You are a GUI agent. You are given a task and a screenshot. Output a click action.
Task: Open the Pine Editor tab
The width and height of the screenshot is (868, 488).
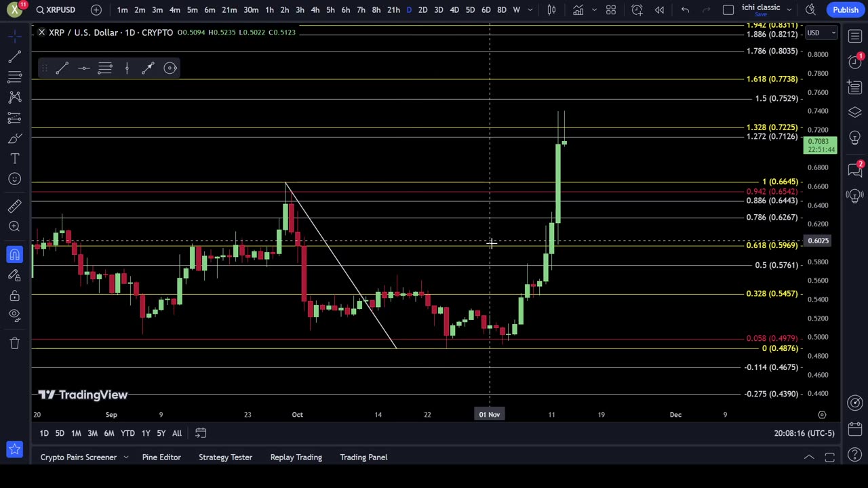[161, 457]
